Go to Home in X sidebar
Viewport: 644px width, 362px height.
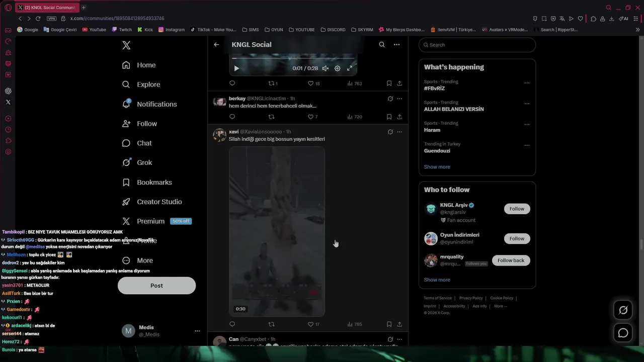click(x=139, y=65)
